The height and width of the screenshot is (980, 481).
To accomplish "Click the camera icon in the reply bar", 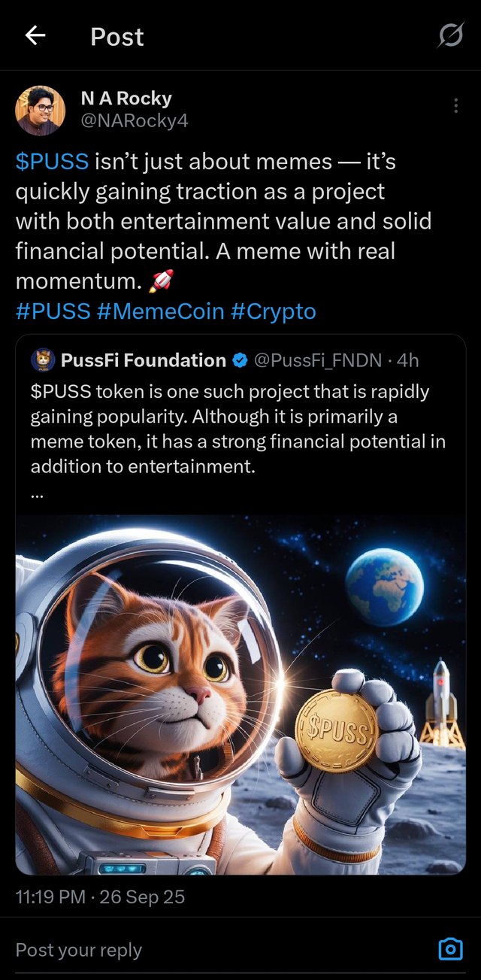I will [x=451, y=950].
